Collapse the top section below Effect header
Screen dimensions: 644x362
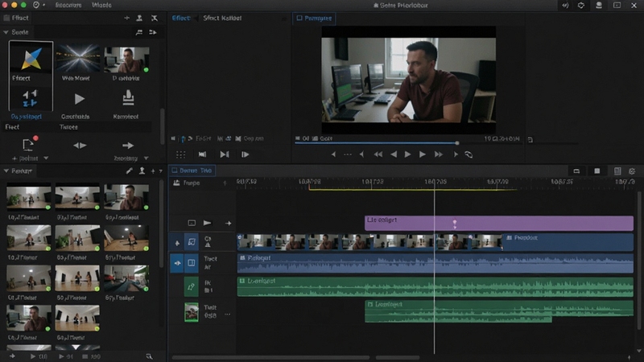(x=6, y=32)
